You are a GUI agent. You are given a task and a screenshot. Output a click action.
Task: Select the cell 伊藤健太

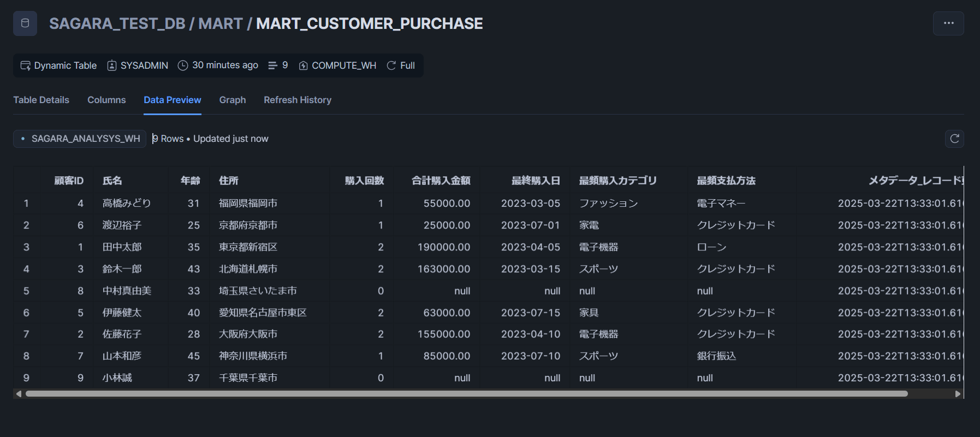tap(122, 313)
